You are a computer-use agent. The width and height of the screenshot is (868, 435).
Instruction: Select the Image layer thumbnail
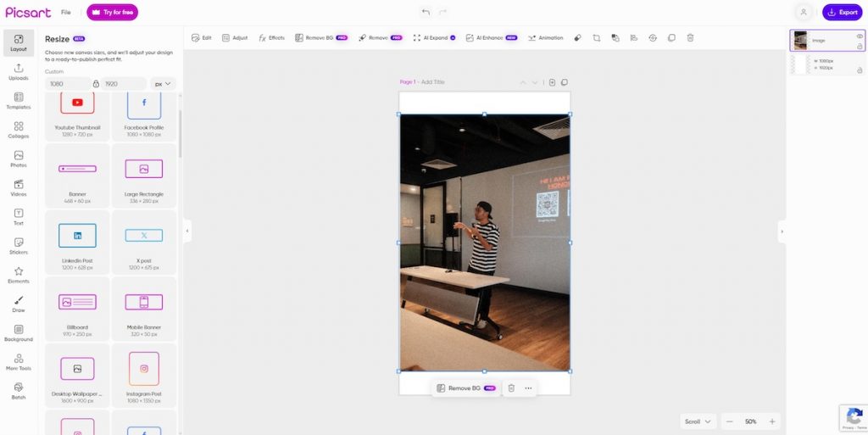coord(800,41)
